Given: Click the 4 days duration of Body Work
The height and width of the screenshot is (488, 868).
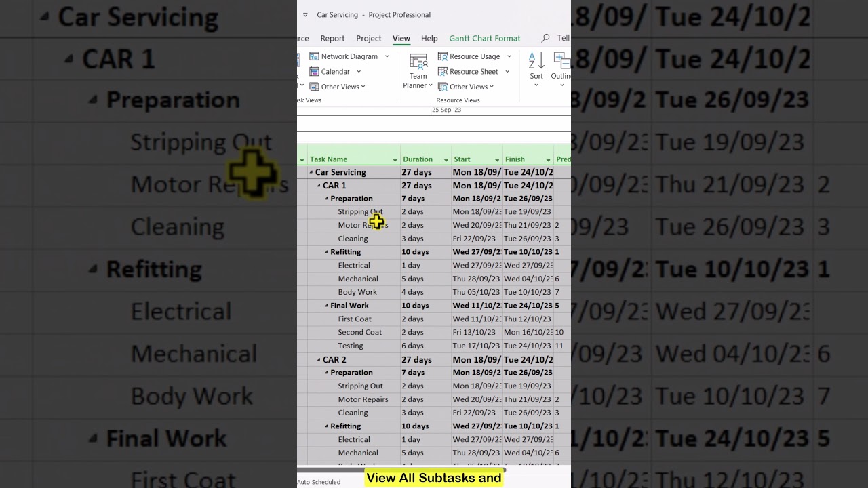Looking at the screenshot, I should click(x=412, y=292).
